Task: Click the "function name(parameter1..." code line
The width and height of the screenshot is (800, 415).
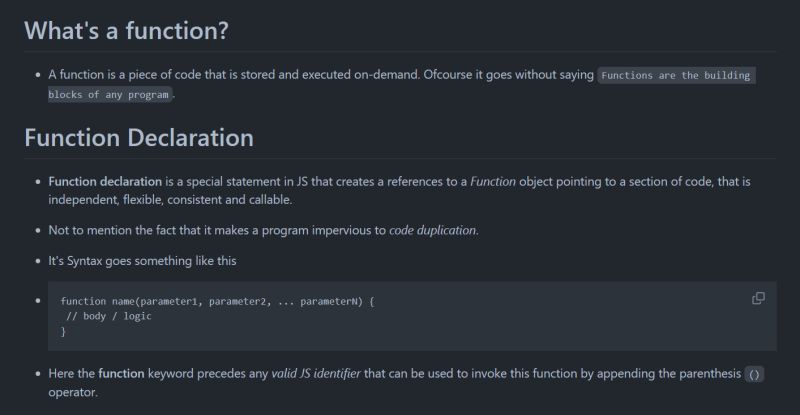Action: click(217, 302)
